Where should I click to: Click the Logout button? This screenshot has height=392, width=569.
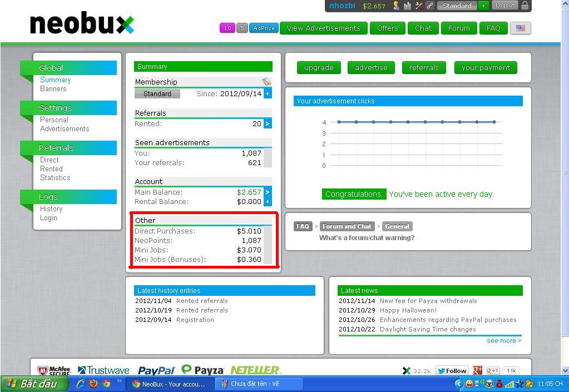point(505,6)
